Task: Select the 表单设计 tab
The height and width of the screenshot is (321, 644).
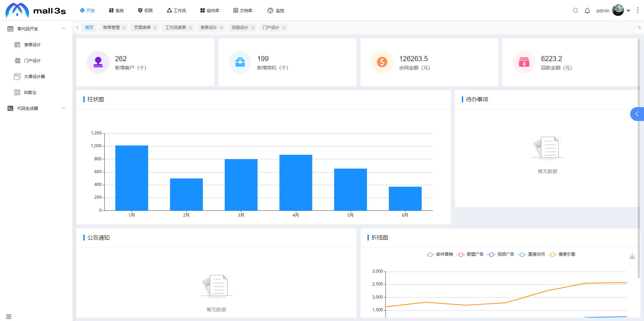Action: click(x=209, y=28)
